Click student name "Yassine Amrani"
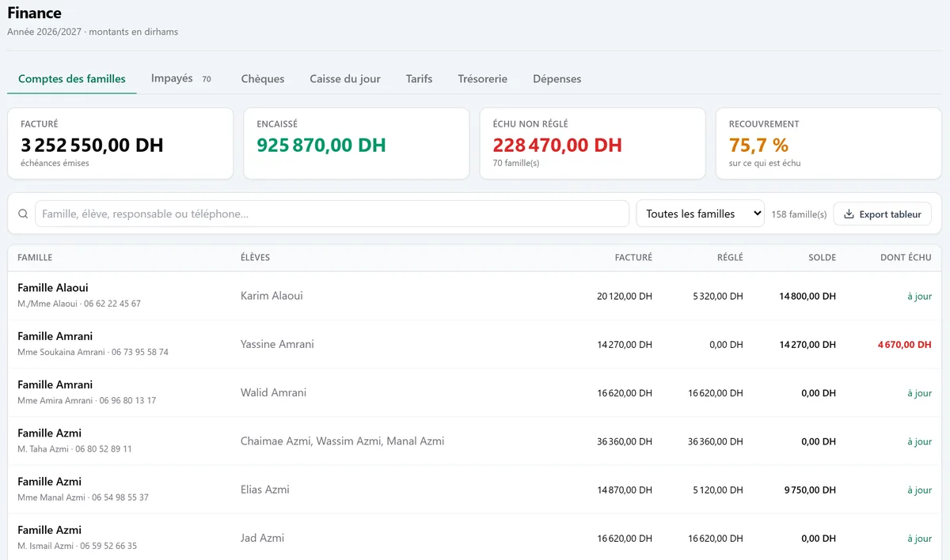Viewport: 950px width, 560px height. pyautogui.click(x=277, y=344)
